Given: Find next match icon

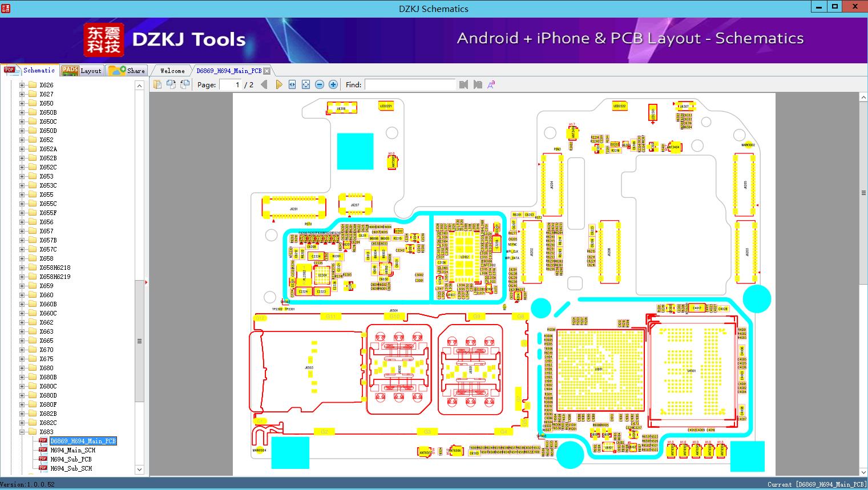Looking at the screenshot, I should (478, 84).
